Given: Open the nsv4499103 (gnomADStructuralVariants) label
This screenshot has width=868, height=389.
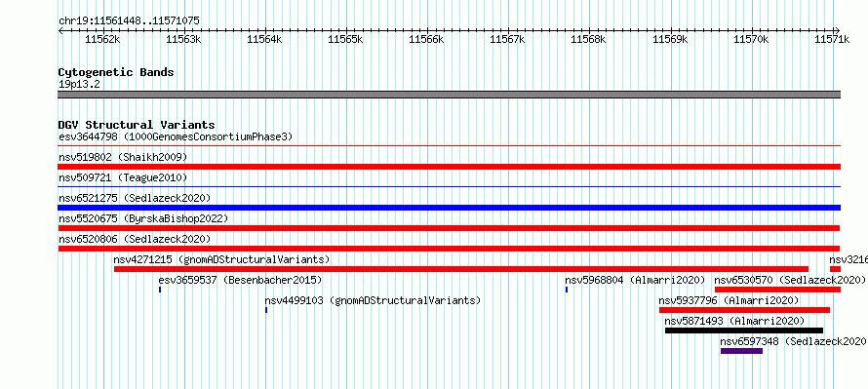Looking at the screenshot, I should (x=373, y=300).
